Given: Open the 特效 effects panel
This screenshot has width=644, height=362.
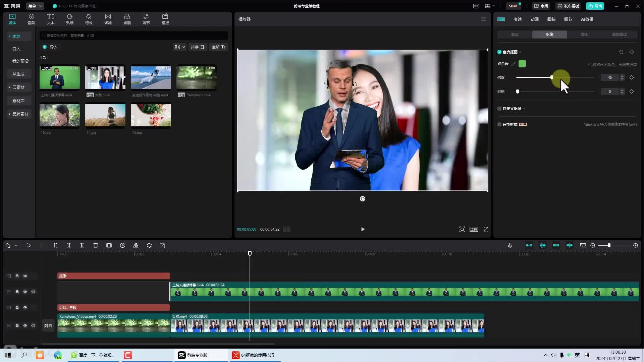Looking at the screenshot, I should [x=89, y=19].
